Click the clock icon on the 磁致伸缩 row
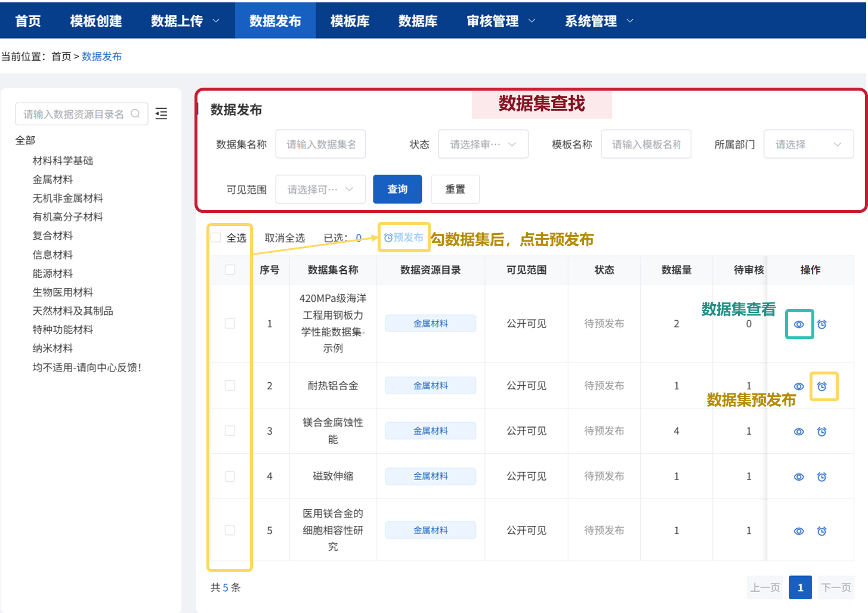 [823, 476]
